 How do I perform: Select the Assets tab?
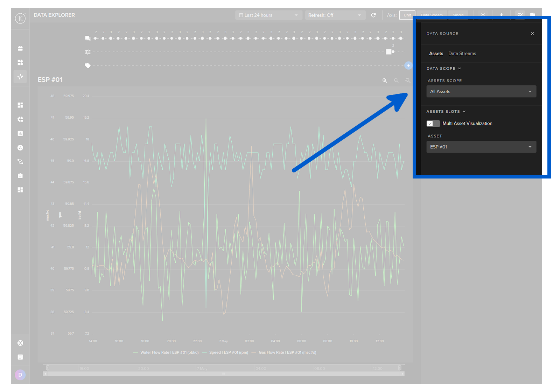436,54
